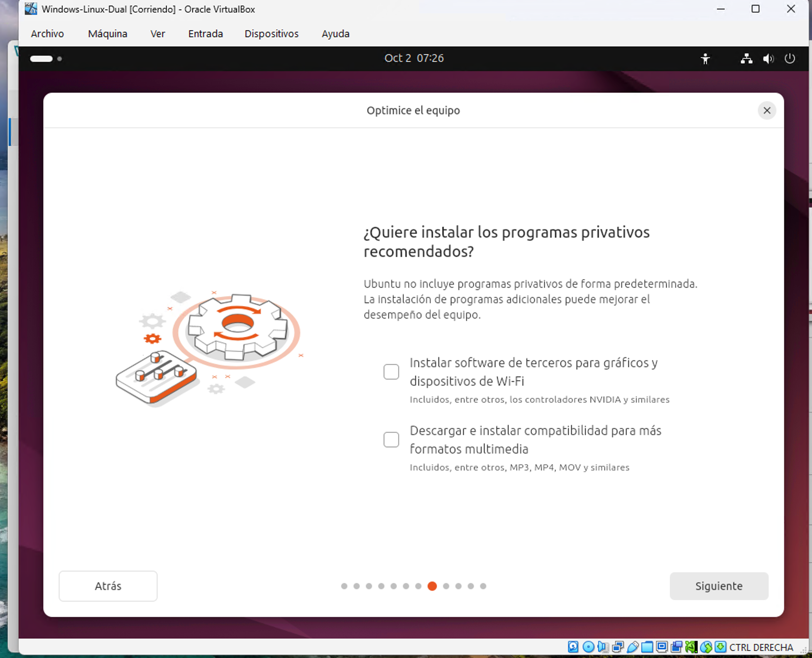The height and width of the screenshot is (658, 812).
Task: Open the Oct 2 07:26 clock calendar
Action: [414, 58]
